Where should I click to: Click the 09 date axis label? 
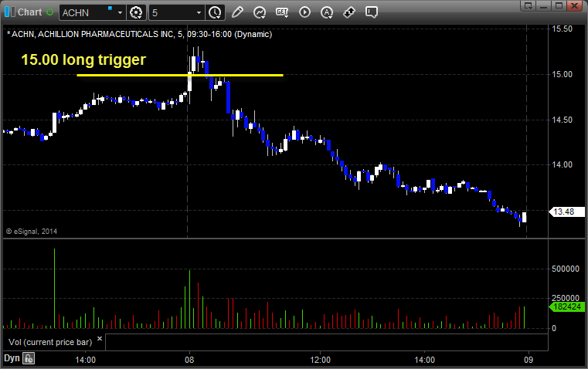[529, 360]
